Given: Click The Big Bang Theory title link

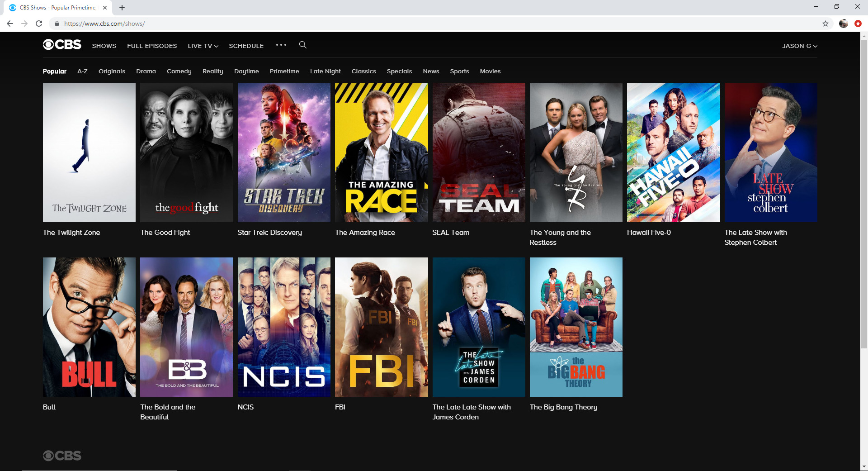Looking at the screenshot, I should [563, 407].
